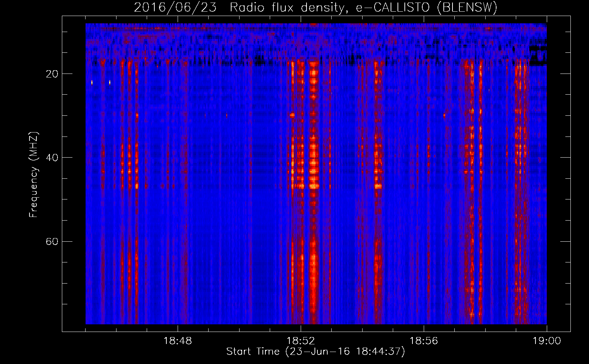Click the 60 frequency axis label
Viewport: 589px width, 364px height.
[x=52, y=241]
